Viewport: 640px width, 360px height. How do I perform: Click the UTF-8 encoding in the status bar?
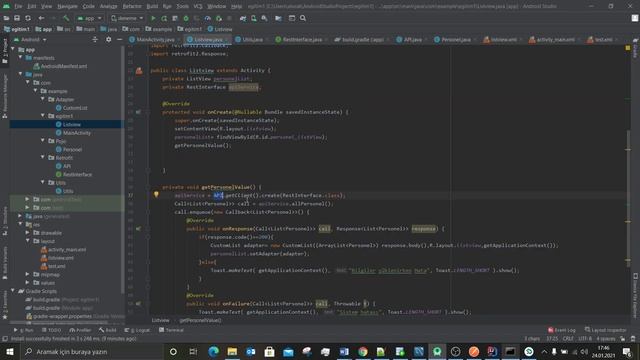pyautogui.click(x=585, y=339)
